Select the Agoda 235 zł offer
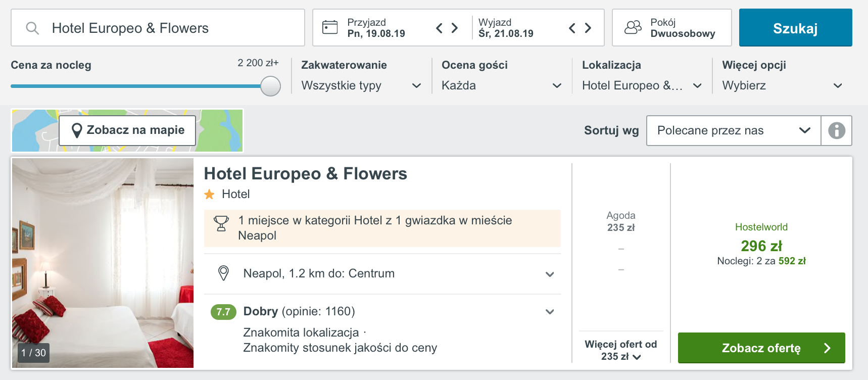The width and height of the screenshot is (868, 380). (621, 221)
